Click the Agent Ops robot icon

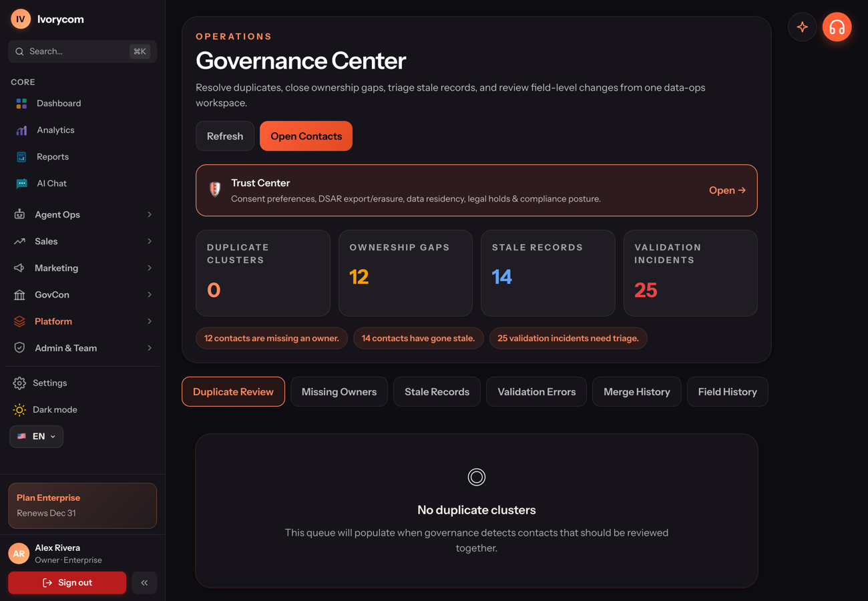click(x=19, y=214)
